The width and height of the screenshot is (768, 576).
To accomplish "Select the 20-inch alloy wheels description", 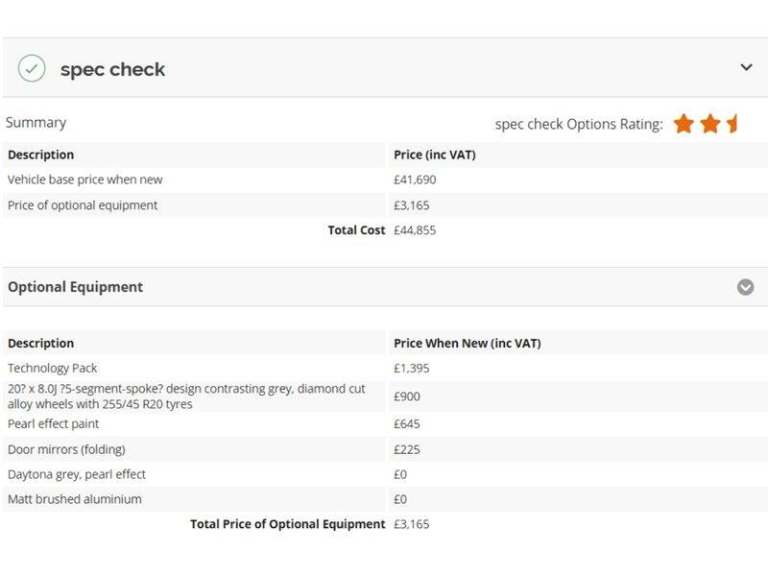I will 186,396.
